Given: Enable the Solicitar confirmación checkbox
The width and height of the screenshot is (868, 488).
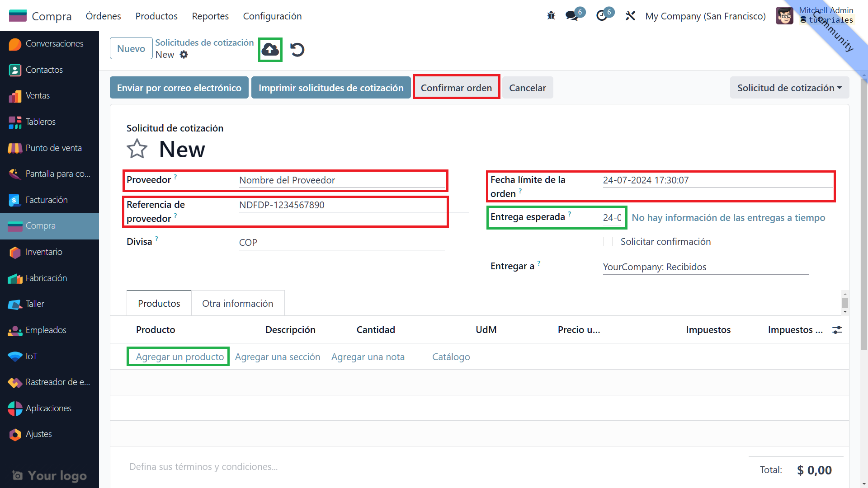Looking at the screenshot, I should point(608,242).
